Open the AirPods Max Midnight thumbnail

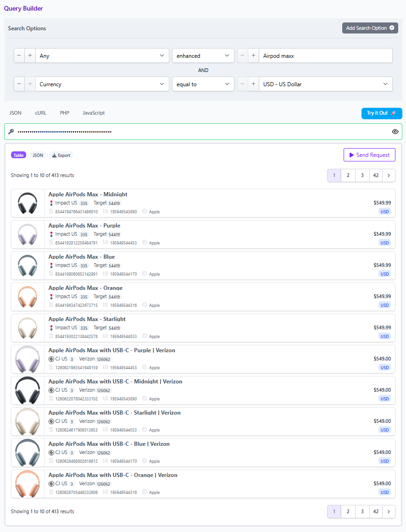[x=28, y=203]
